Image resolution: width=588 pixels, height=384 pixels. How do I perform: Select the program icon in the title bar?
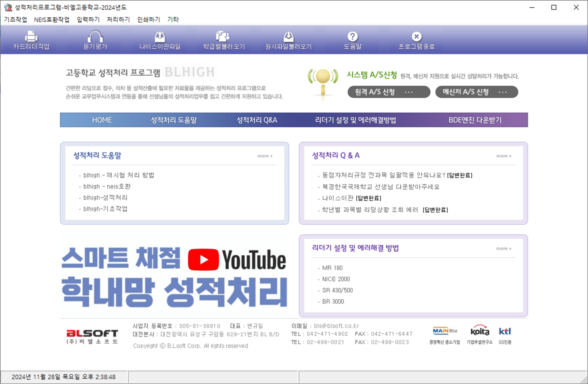click(x=8, y=7)
